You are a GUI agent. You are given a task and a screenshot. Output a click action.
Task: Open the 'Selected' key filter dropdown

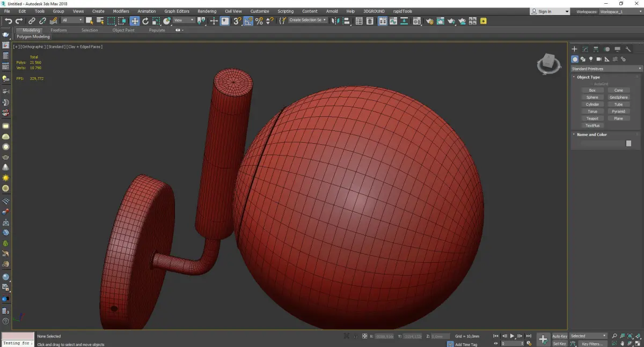point(588,336)
